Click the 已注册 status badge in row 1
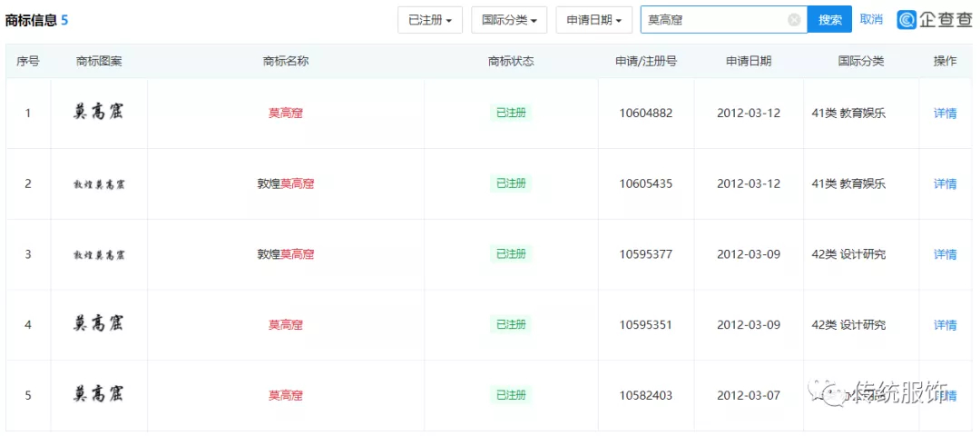Screen dimensions: 980x436 point(510,114)
